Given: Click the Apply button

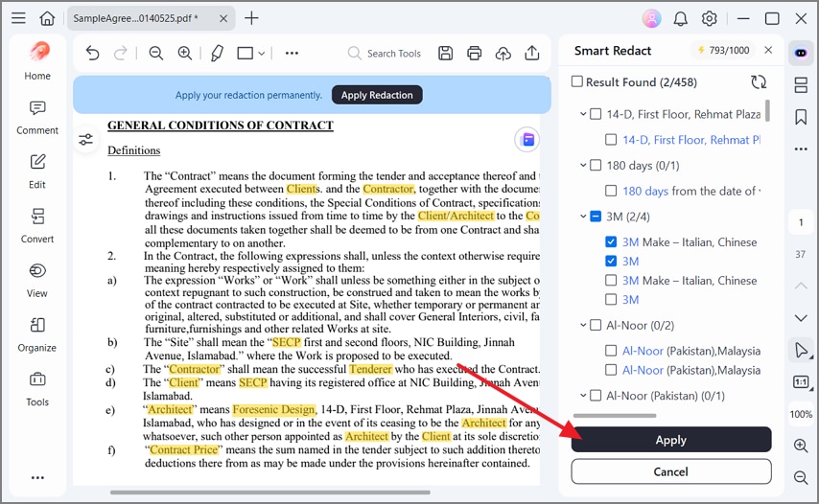Looking at the screenshot, I should coord(670,440).
